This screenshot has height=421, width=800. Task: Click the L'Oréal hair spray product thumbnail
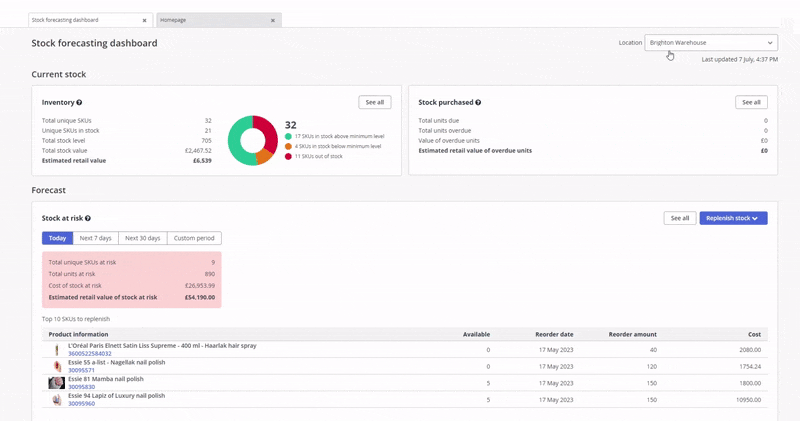click(x=56, y=350)
